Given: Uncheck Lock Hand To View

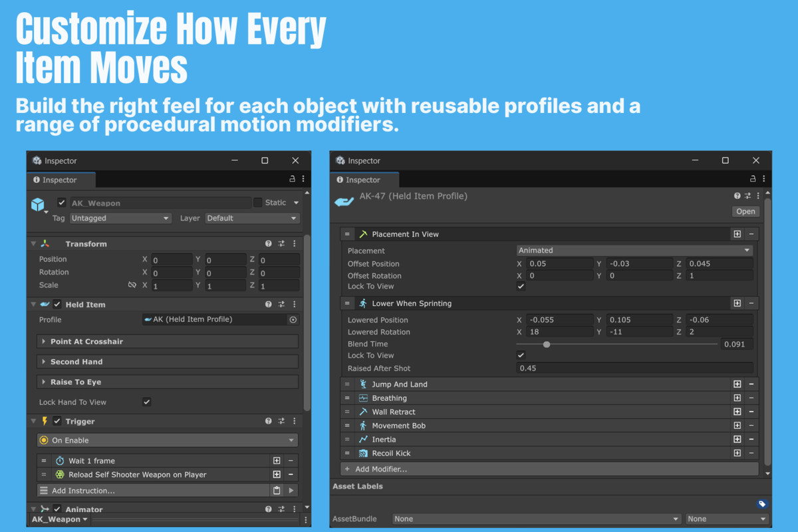Looking at the screenshot, I should [147, 402].
